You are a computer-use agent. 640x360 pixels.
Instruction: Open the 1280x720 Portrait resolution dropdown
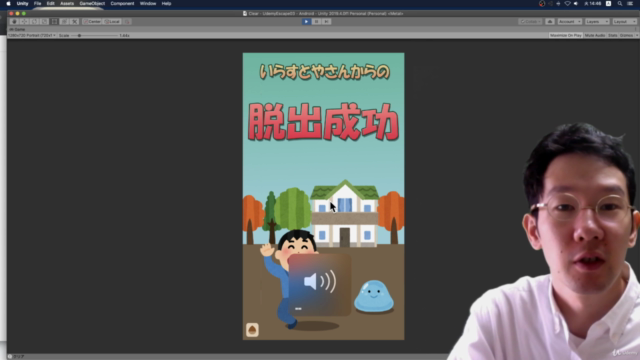[32, 36]
